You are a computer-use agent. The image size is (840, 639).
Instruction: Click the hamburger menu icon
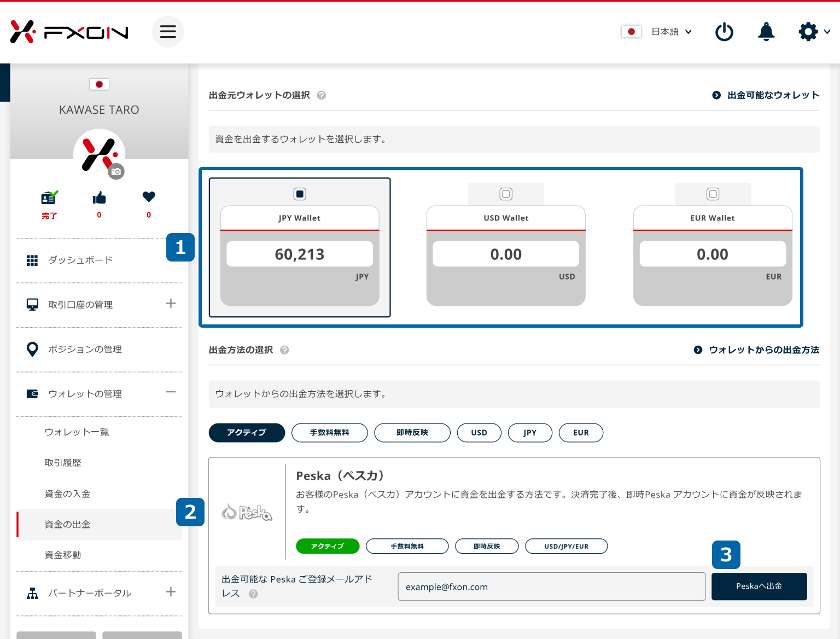click(168, 32)
